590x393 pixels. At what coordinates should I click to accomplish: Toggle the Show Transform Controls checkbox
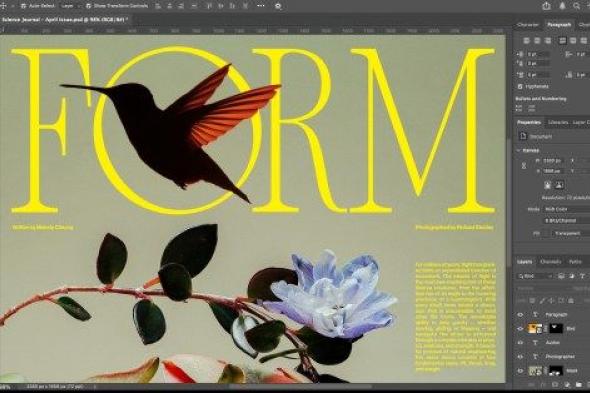tap(88, 6)
